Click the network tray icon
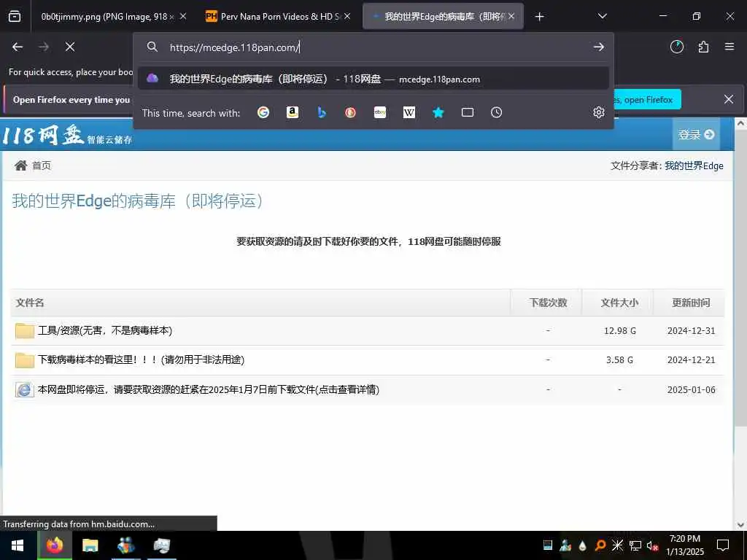This screenshot has height=560, width=747. (x=635, y=545)
